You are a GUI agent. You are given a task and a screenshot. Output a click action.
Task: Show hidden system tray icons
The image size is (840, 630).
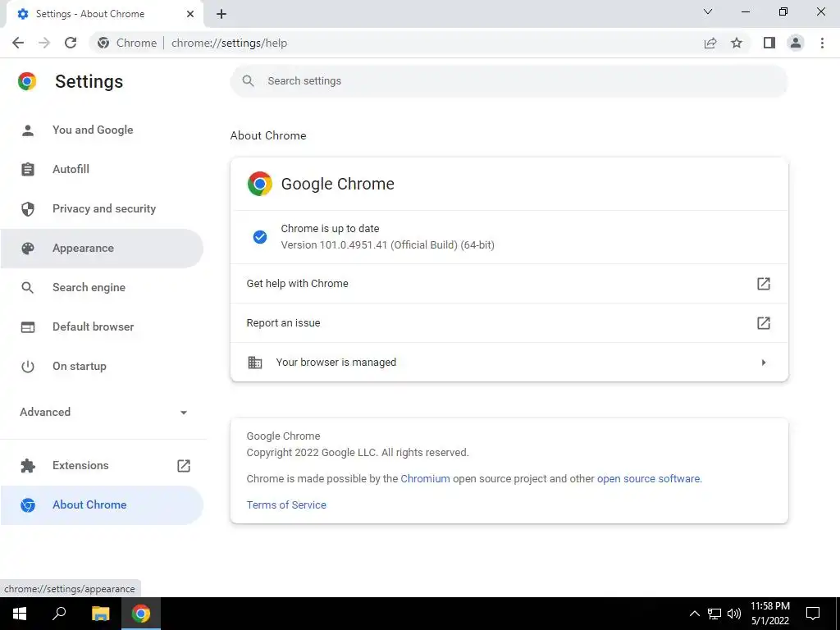click(694, 614)
